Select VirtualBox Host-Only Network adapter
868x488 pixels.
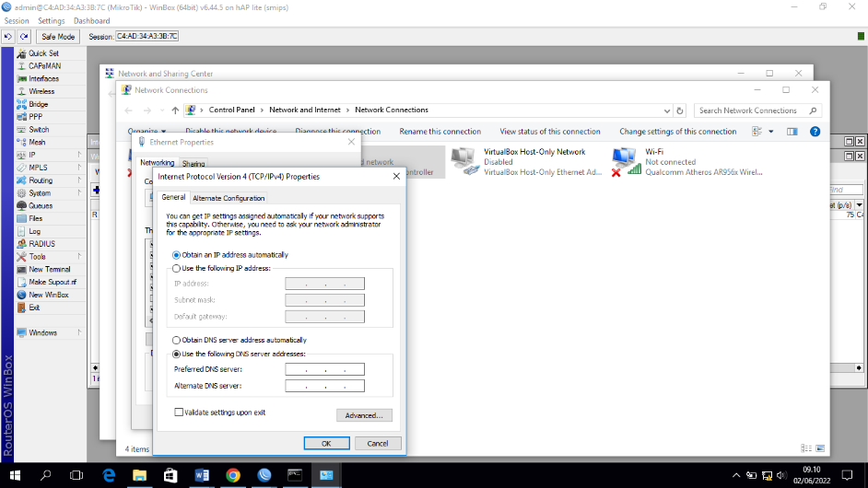point(526,161)
